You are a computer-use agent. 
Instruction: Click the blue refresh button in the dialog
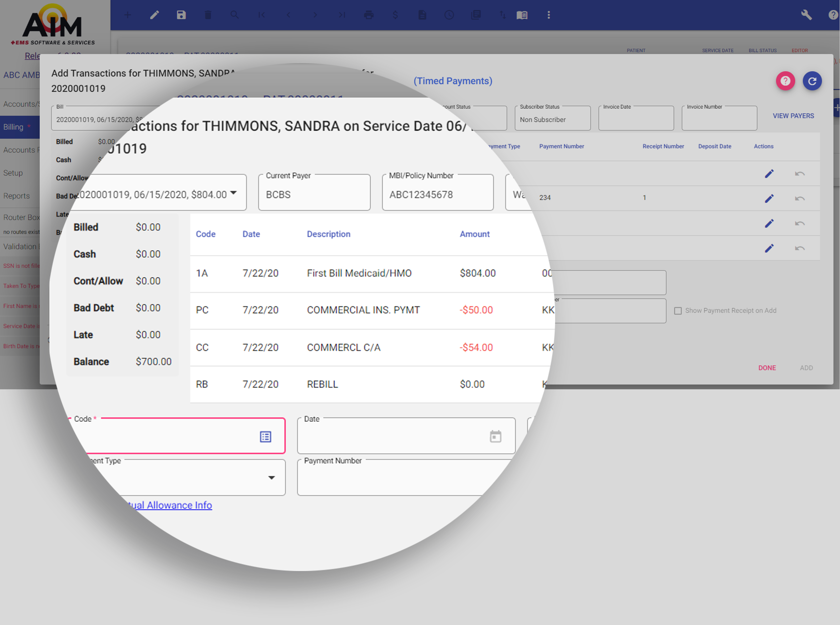pyautogui.click(x=812, y=80)
